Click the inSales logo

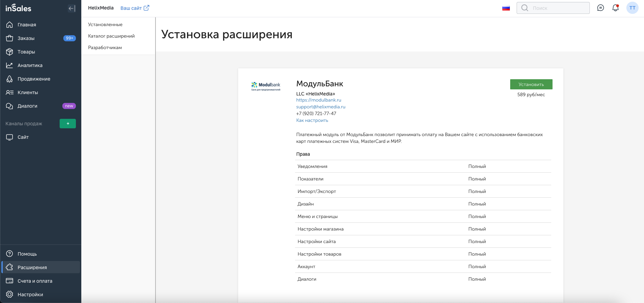pos(18,8)
